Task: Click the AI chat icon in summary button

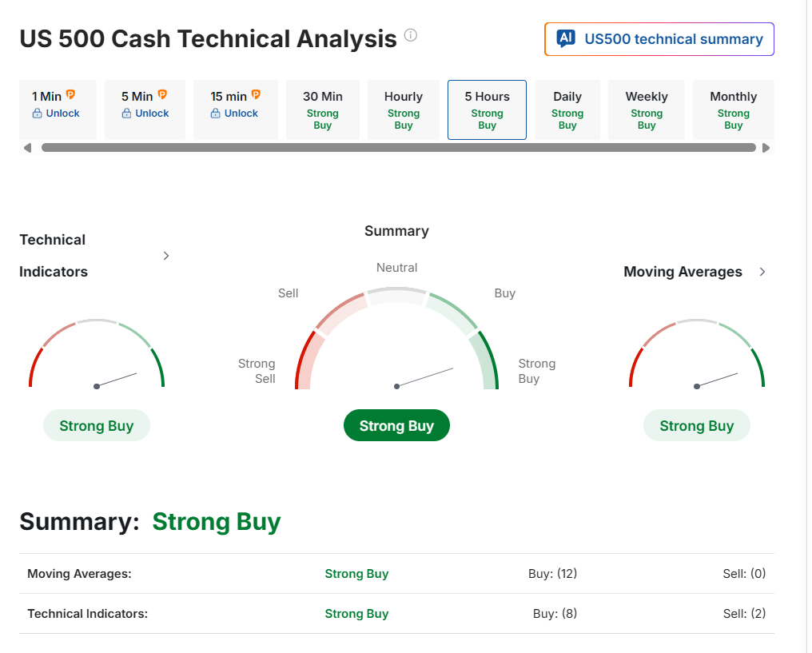Action: point(566,38)
